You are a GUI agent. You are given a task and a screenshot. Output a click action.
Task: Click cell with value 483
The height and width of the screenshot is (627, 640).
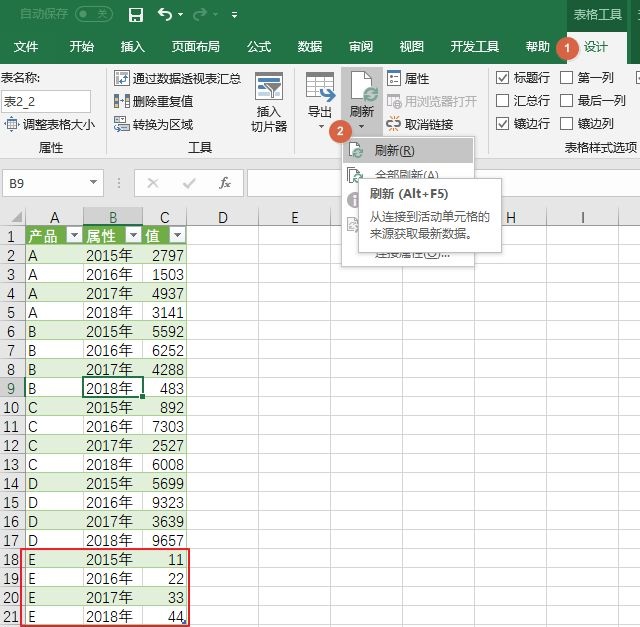point(164,388)
